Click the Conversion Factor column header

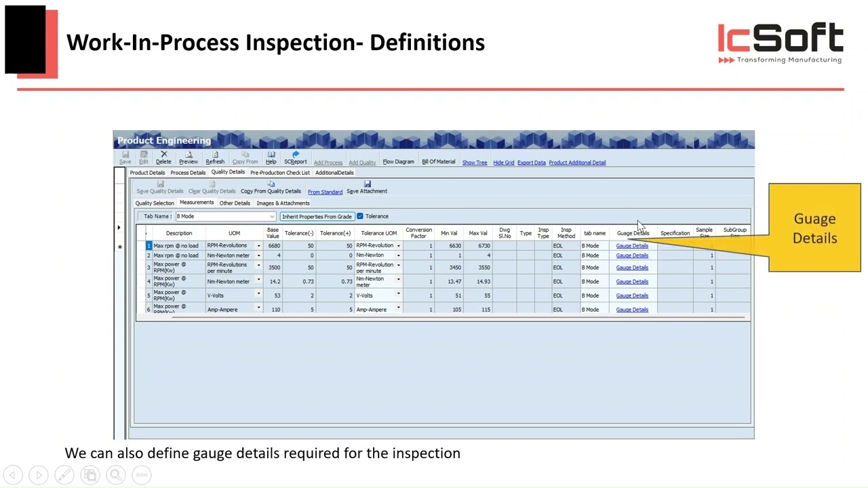[x=418, y=233]
